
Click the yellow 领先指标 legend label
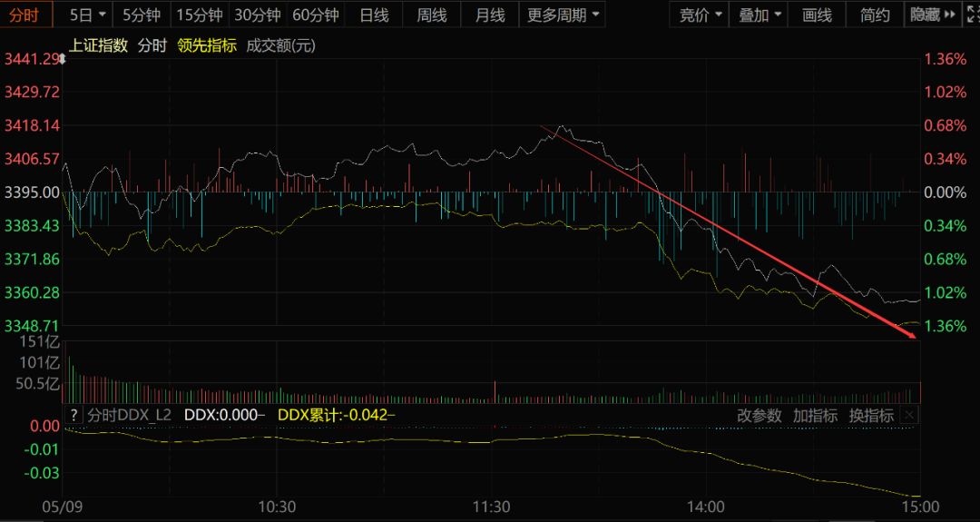pyautogui.click(x=207, y=45)
